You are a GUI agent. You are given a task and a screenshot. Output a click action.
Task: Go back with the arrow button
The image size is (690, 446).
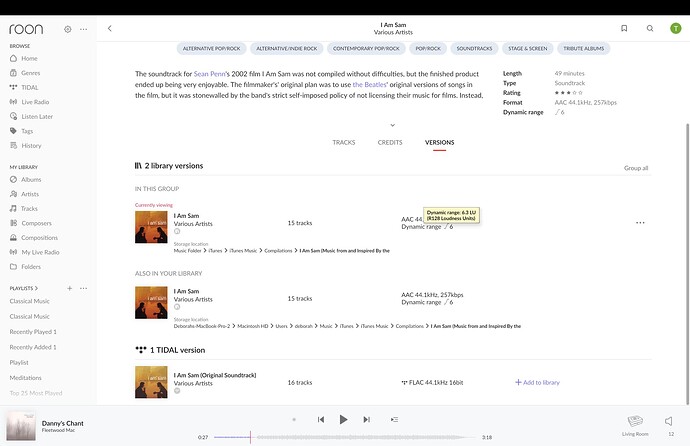coord(110,29)
